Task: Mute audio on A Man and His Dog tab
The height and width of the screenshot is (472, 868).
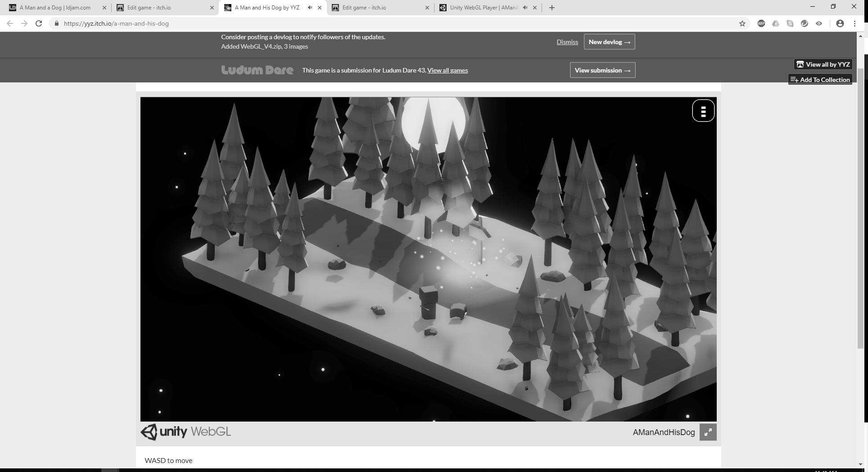Action: (x=310, y=8)
